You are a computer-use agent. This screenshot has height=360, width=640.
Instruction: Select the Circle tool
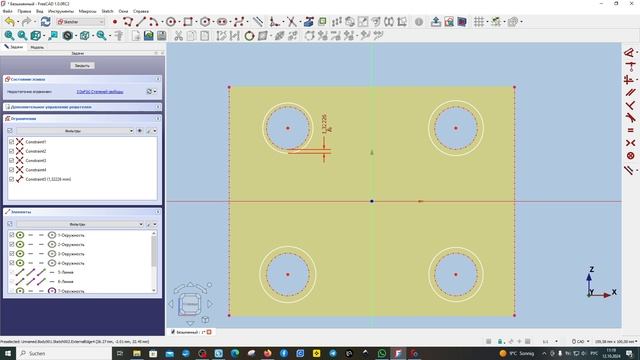tap(171, 22)
